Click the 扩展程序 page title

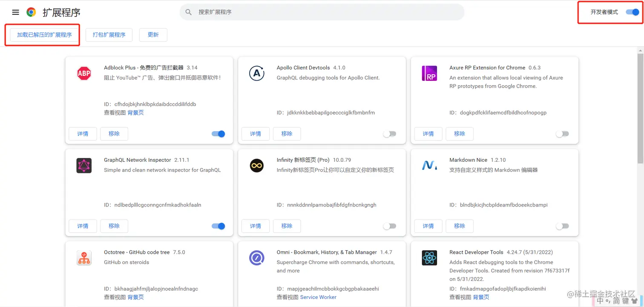pos(62,12)
